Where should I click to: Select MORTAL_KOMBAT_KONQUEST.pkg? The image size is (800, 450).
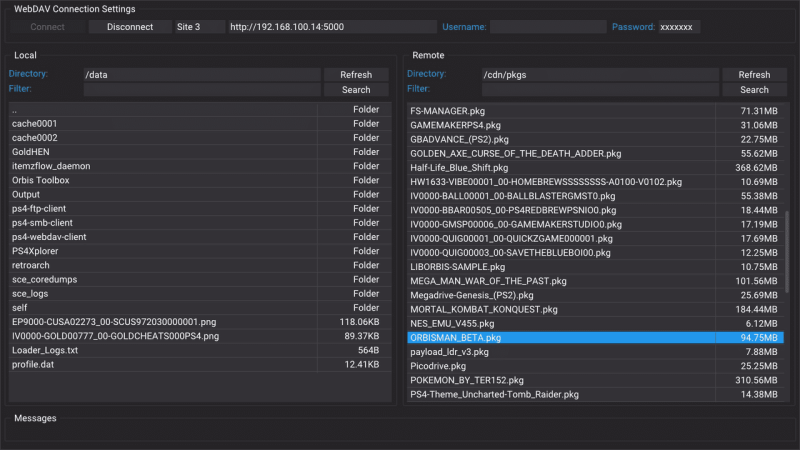coord(595,309)
